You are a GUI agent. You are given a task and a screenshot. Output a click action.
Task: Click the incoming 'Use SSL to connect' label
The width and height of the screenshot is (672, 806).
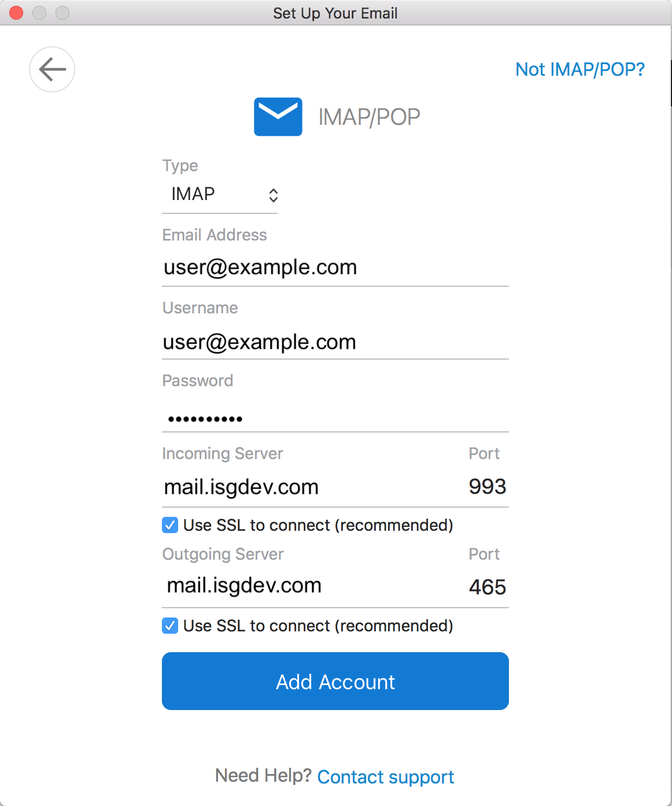[x=318, y=525]
